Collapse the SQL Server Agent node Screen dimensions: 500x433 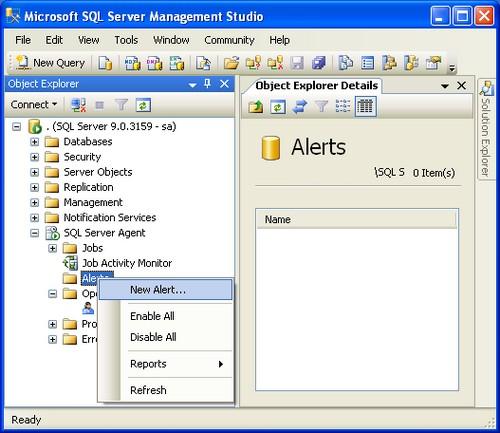click(x=34, y=233)
